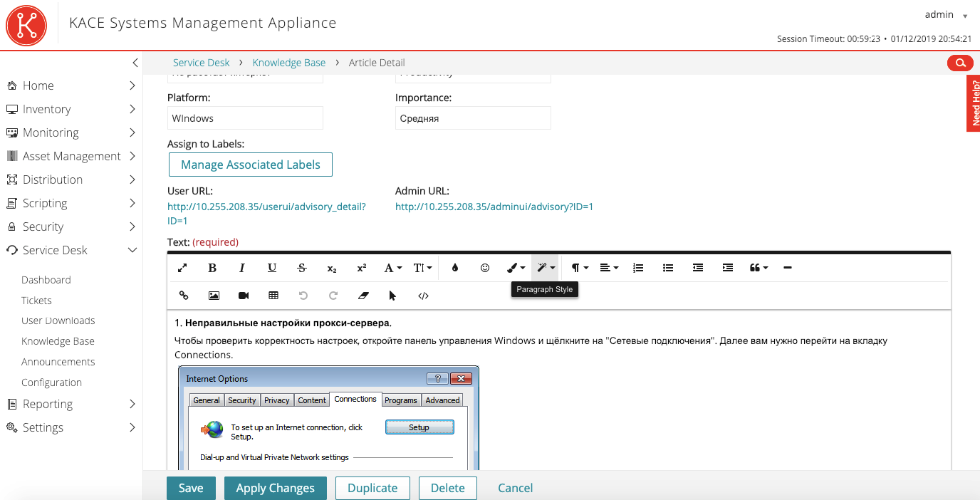
Task: Open the User URL advisory_detail link
Action: point(266,214)
